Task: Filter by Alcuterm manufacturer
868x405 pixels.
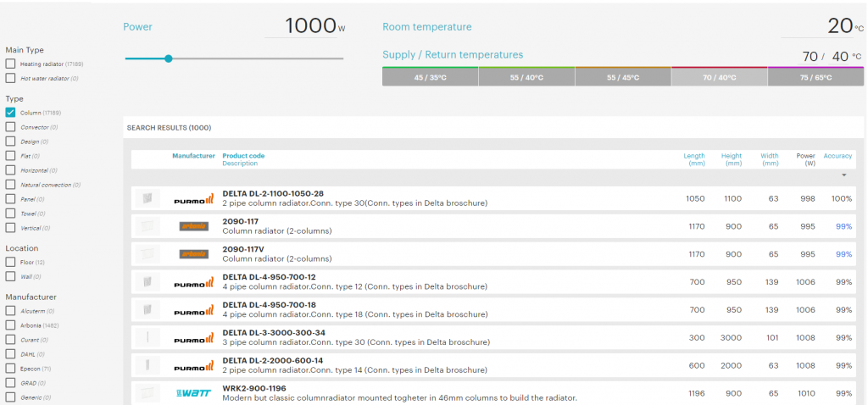Action: pos(10,310)
